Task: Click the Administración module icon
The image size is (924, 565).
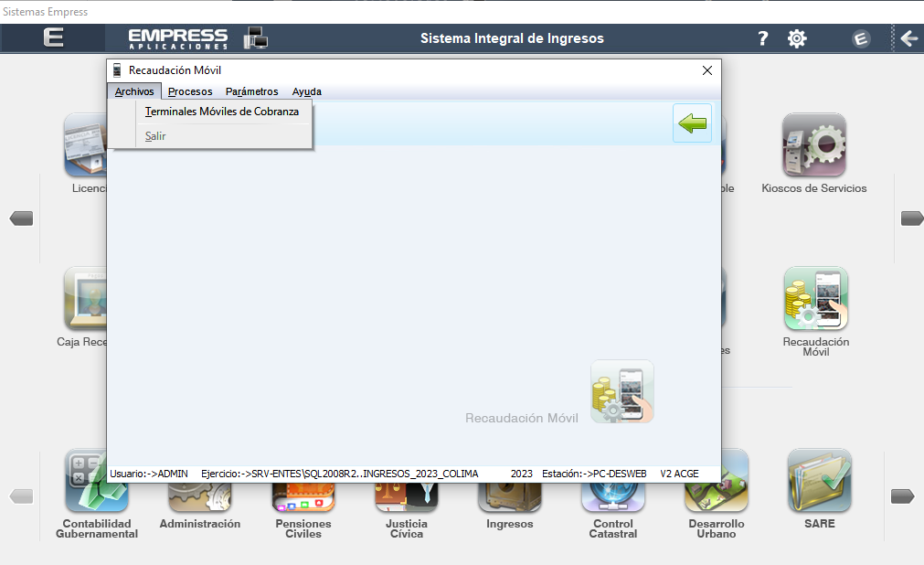Action: pos(199,494)
